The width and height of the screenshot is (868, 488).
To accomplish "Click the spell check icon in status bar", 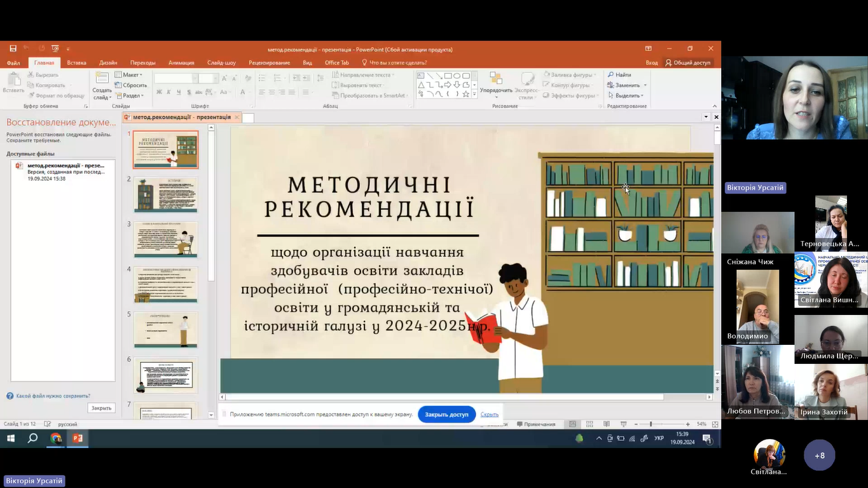I will click(x=48, y=424).
